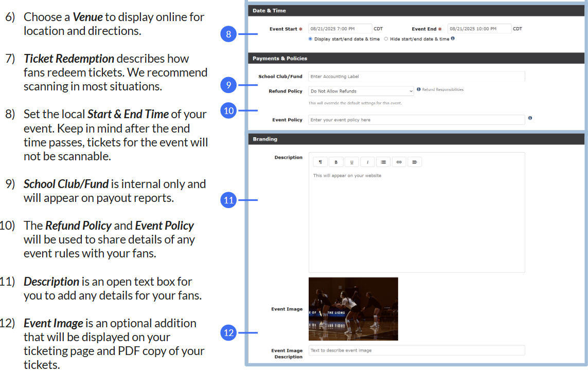Select Hide start/end date & time
Screen dimensions: 588x373
point(386,39)
